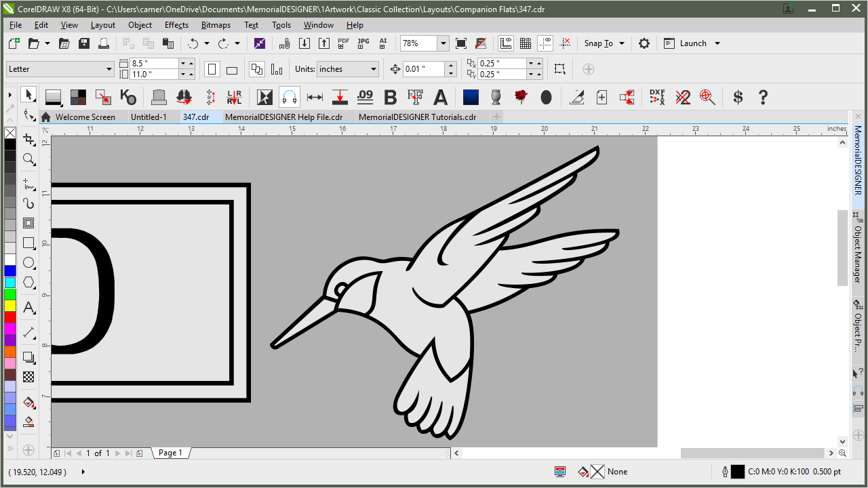Switch to the Untitled-1 tab

click(149, 117)
